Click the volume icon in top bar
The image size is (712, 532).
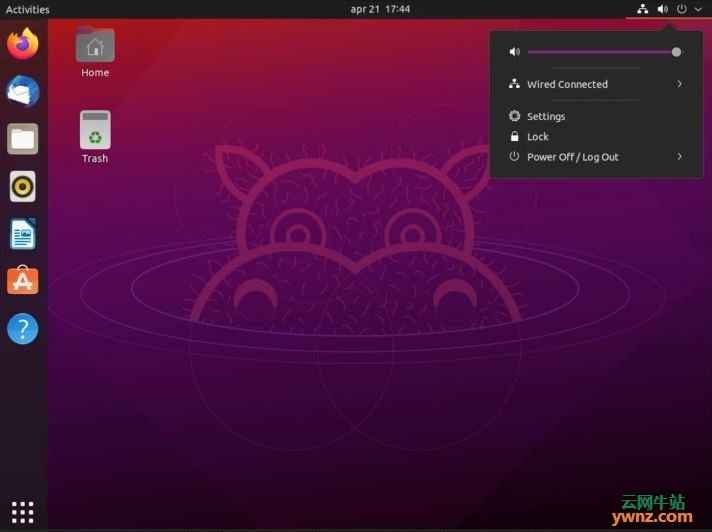pyautogui.click(x=663, y=9)
